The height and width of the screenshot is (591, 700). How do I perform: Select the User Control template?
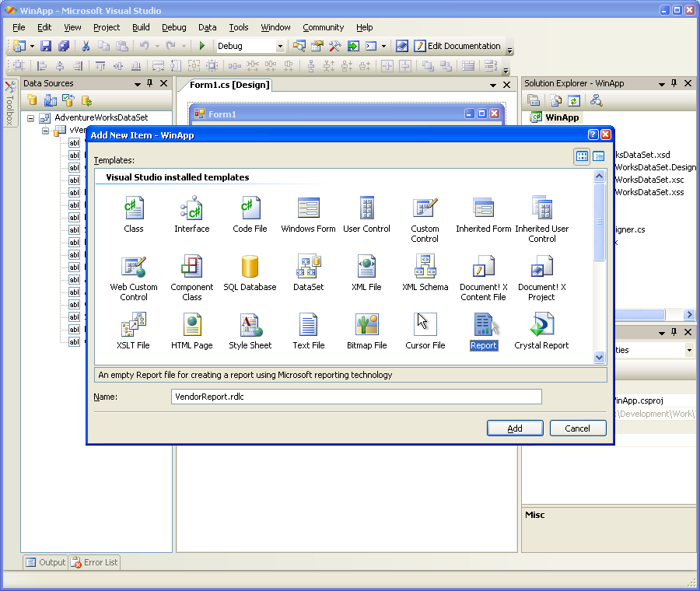366,208
